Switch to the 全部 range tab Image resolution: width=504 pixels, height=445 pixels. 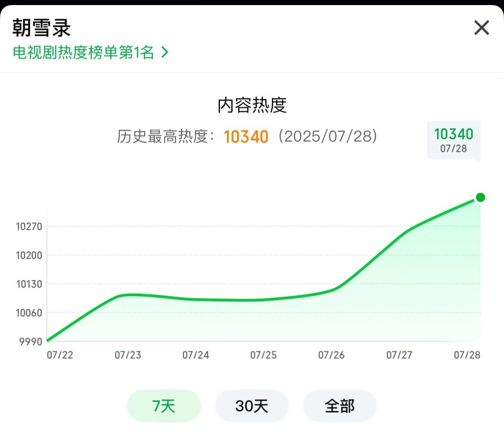[340, 406]
